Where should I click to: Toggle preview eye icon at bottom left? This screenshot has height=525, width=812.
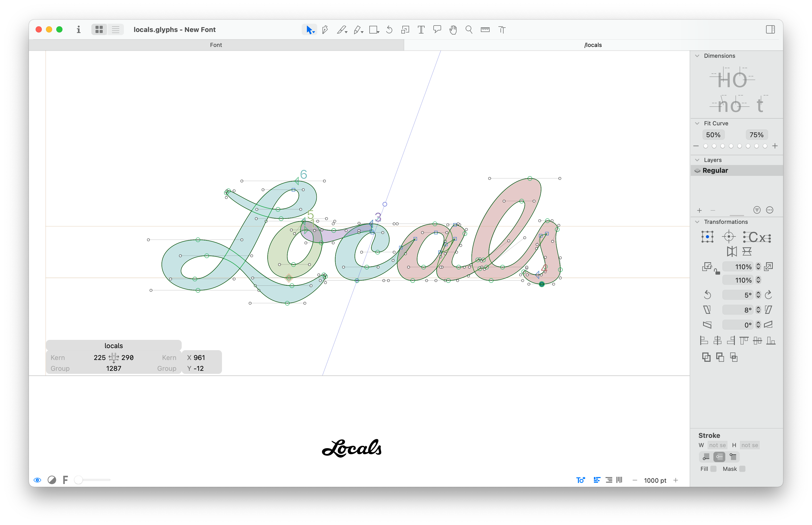[x=37, y=480]
